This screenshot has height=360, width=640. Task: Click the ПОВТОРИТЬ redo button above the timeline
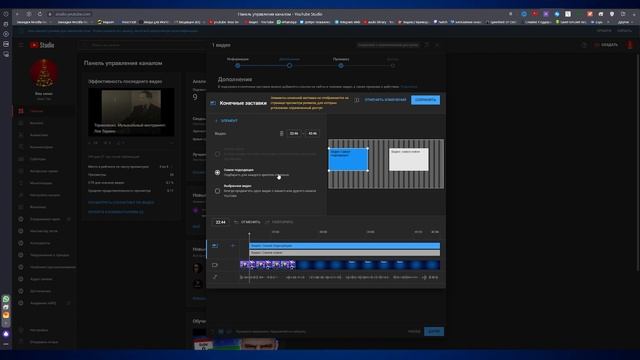pyautogui.click(x=279, y=222)
